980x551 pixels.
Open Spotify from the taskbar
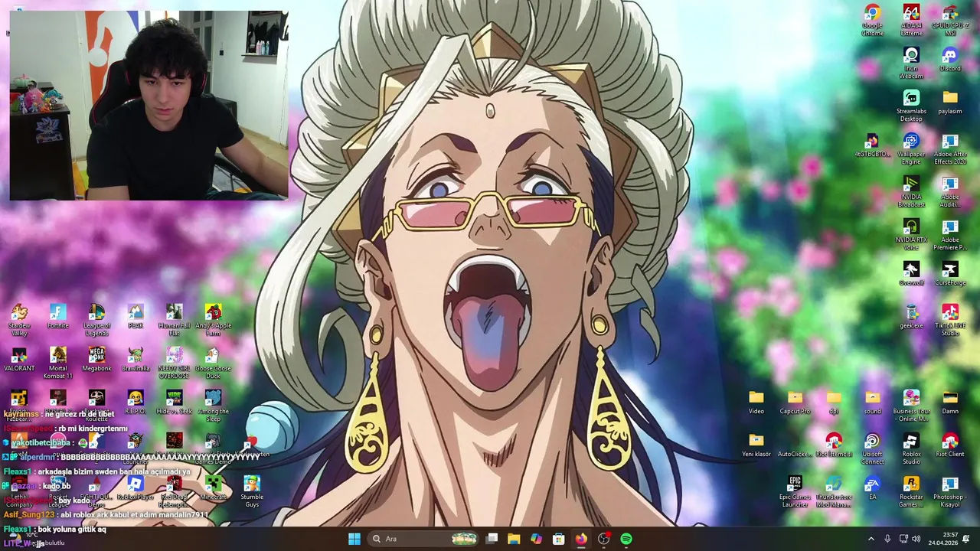(x=626, y=539)
